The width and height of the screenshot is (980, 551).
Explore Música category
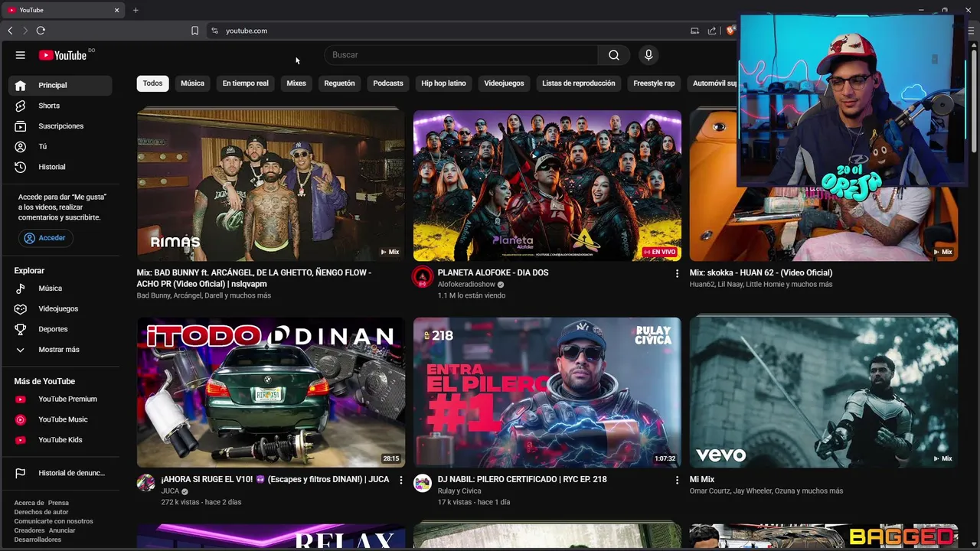60,289
